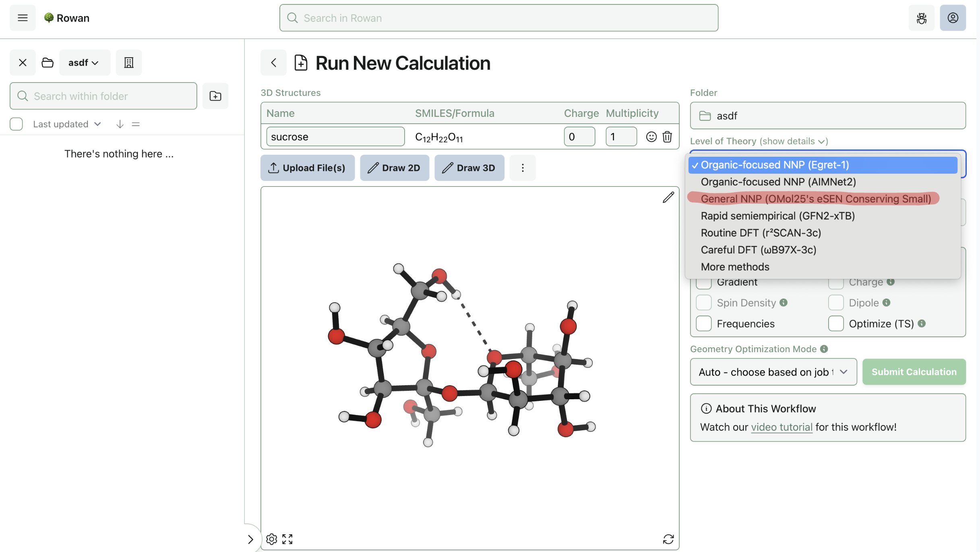The image size is (980, 552).
Task: Check the select-all box beside Last updated
Action: click(16, 124)
